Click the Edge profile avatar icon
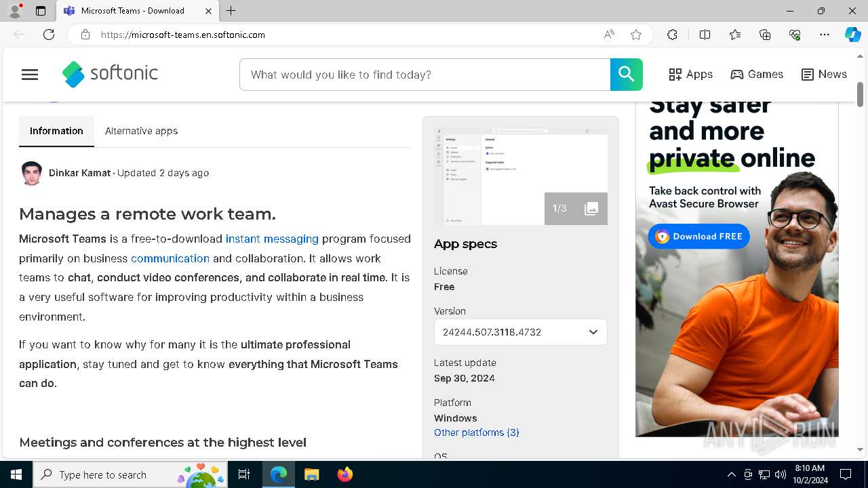Image resolution: width=868 pixels, height=488 pixels. coord(15,11)
